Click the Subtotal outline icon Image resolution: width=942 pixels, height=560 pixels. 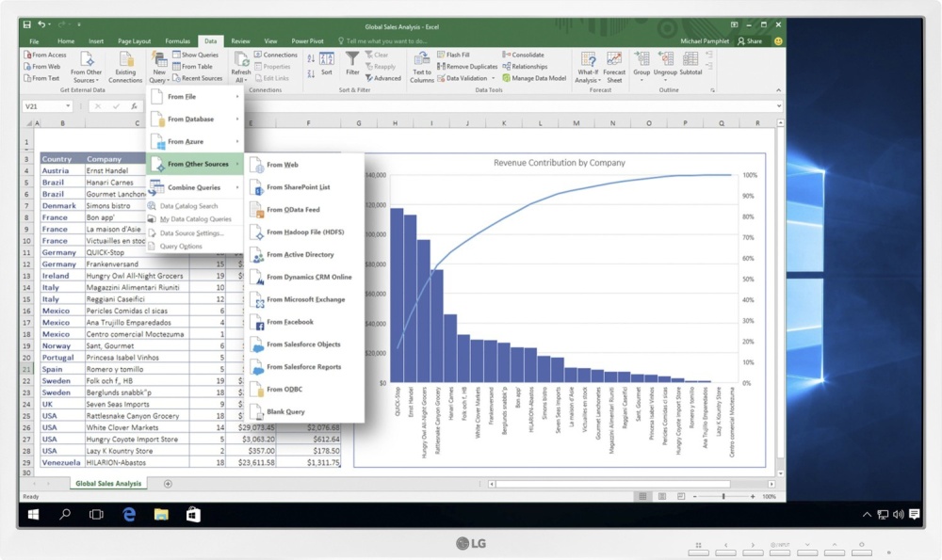pyautogui.click(x=690, y=64)
